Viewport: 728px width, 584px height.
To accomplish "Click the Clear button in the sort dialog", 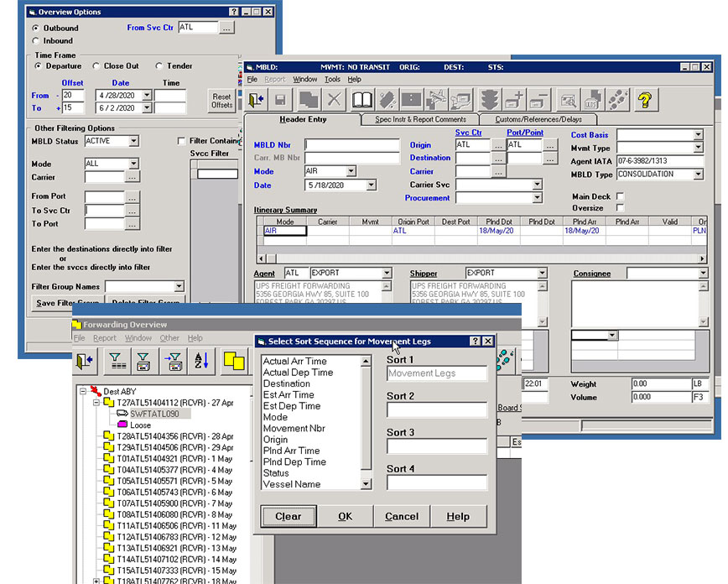I will coord(288,516).
